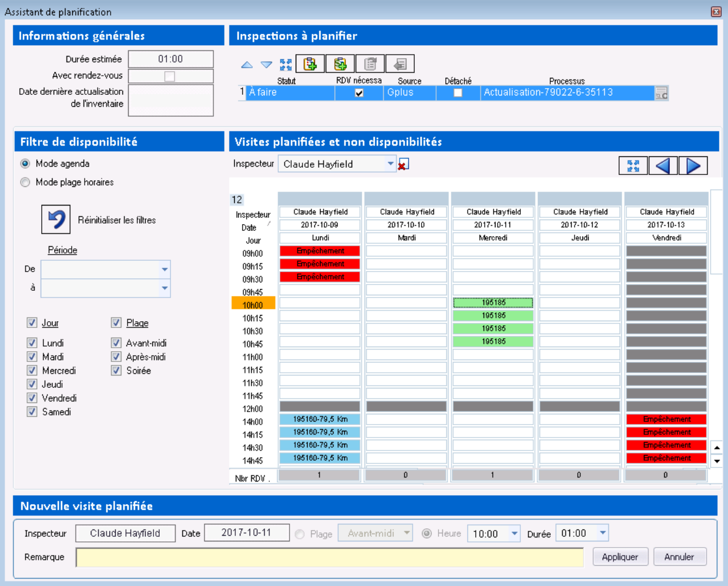The image size is (728, 586).
Task: Open the Période à dropdown
Action: pyautogui.click(x=164, y=288)
